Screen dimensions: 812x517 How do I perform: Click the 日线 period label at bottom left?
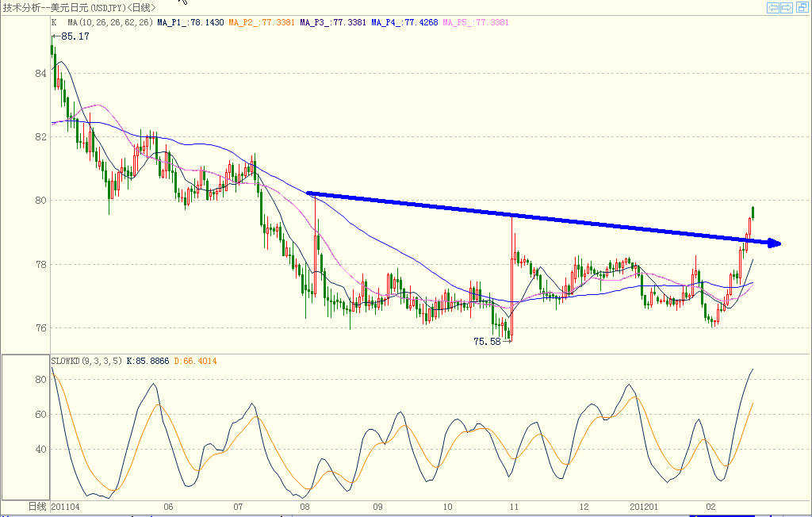click(37, 507)
